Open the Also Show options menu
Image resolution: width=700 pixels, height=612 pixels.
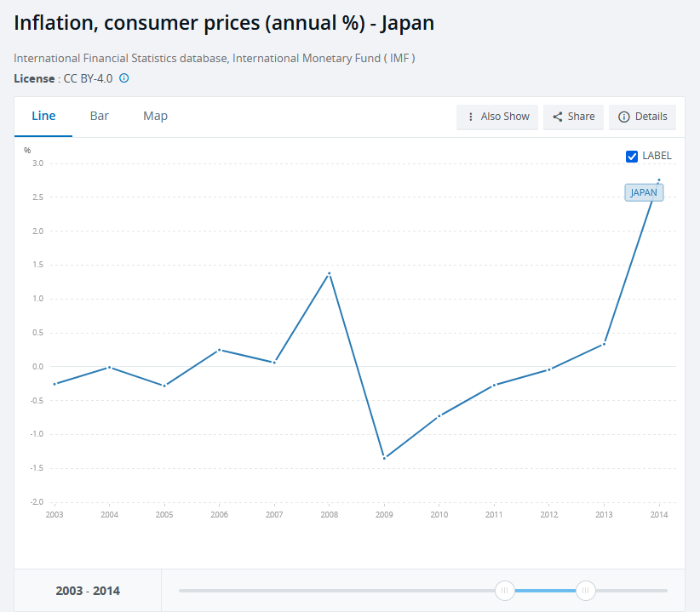coord(497,117)
